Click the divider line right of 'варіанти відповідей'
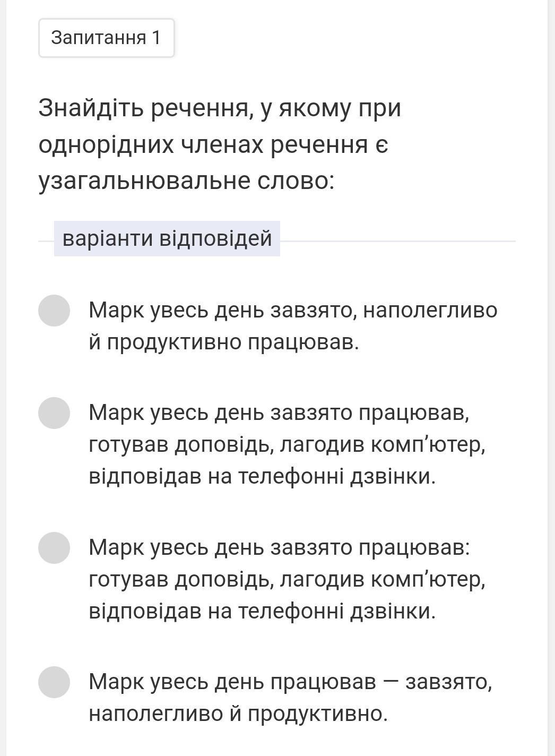 point(398,241)
